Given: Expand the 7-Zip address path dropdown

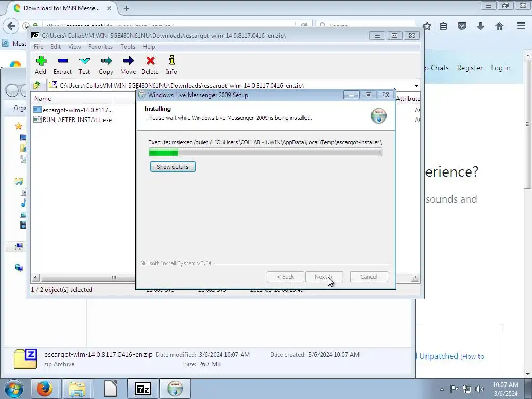Looking at the screenshot, I should pos(416,86).
